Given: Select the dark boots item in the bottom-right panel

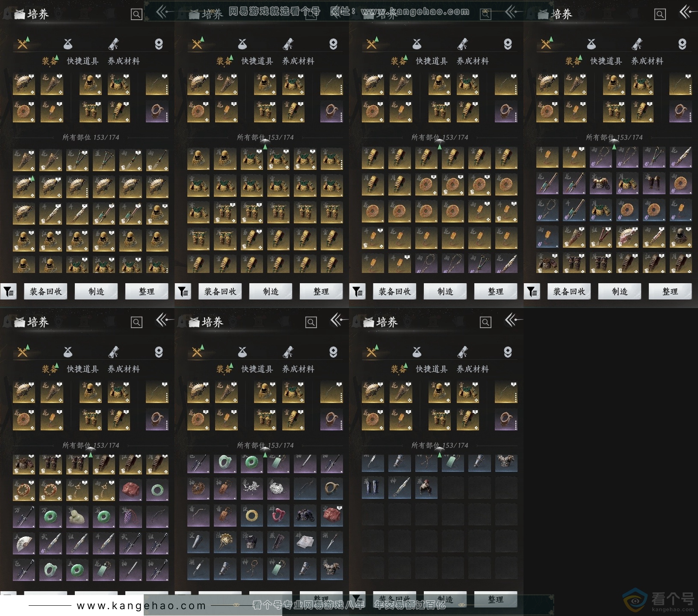Looking at the screenshot, I should (x=373, y=488).
